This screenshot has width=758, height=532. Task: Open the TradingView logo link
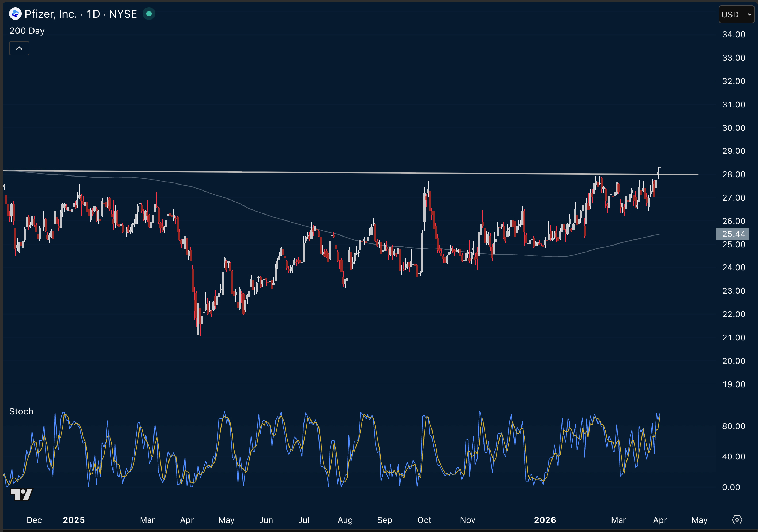point(21,494)
